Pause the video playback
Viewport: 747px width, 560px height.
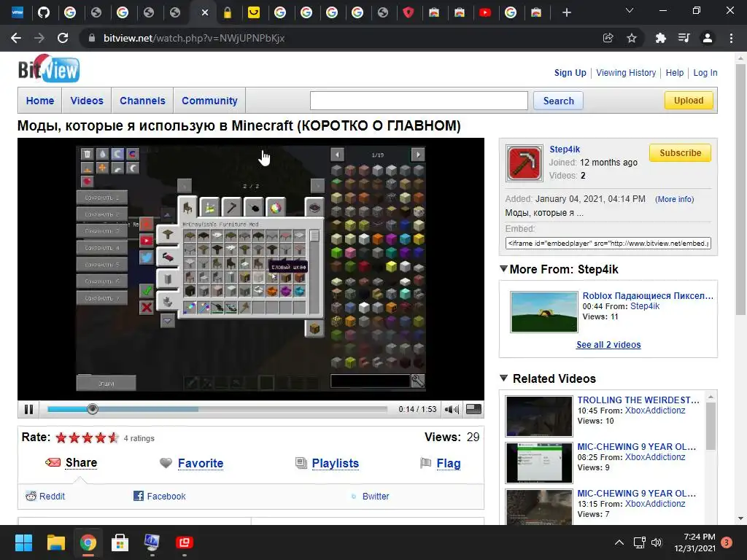(x=28, y=409)
